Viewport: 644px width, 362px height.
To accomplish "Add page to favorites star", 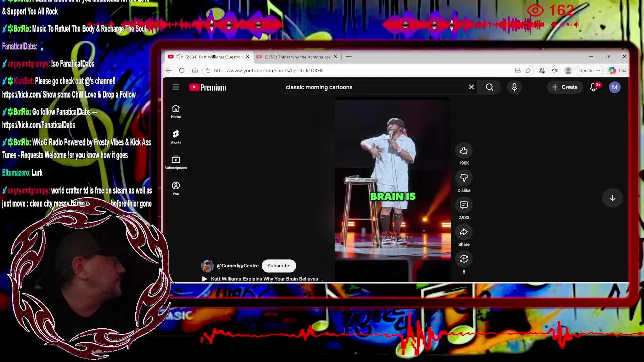I will coord(528,70).
